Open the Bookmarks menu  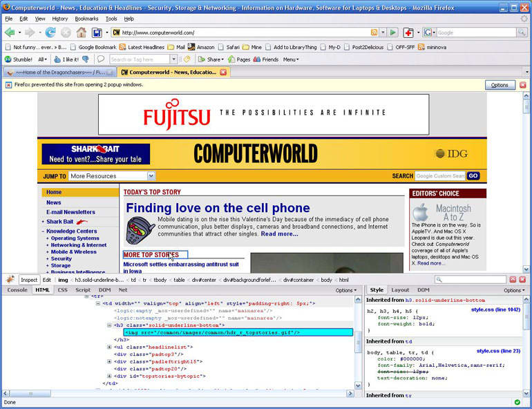pyautogui.click(x=86, y=19)
